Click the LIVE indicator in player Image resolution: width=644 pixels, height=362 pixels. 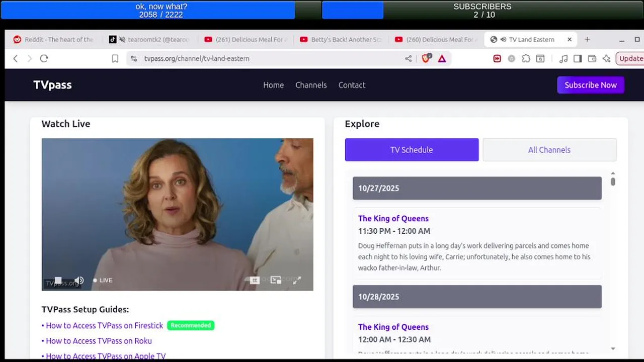tap(103, 280)
